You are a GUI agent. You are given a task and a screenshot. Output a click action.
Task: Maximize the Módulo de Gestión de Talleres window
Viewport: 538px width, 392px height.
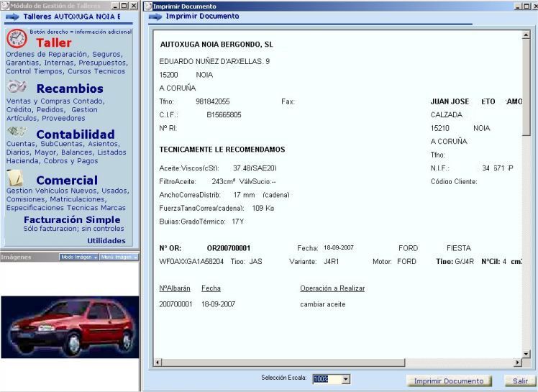124,6
